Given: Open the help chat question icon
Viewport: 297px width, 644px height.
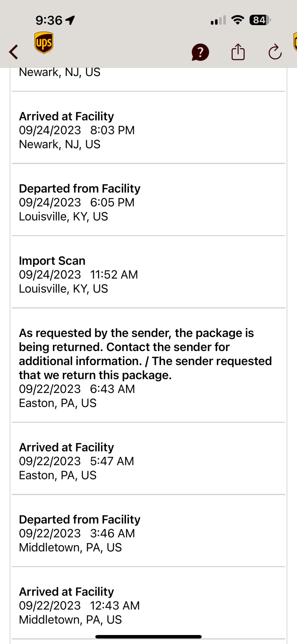Looking at the screenshot, I should tap(200, 52).
